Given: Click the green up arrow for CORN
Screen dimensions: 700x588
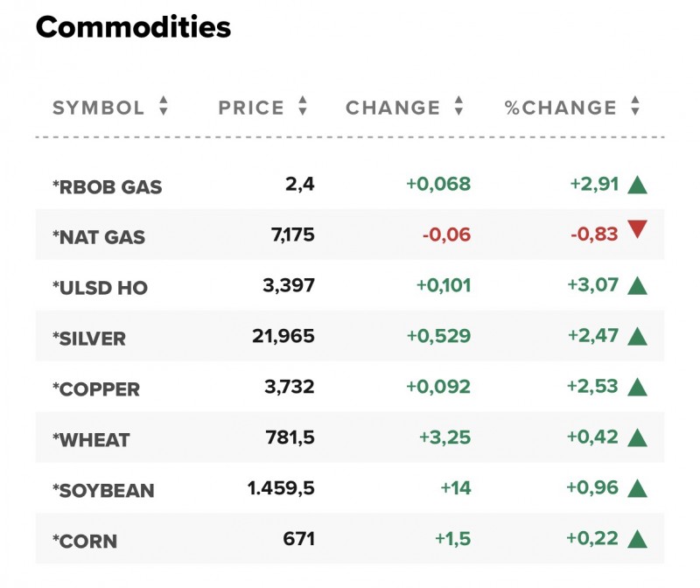Looking at the screenshot, I should pos(637,539).
